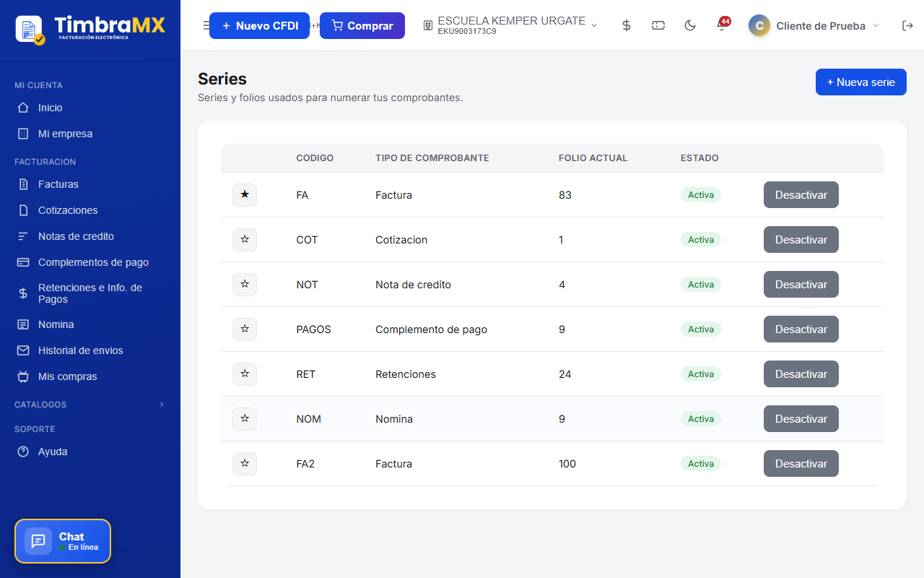Expand the ESCUELA KEMPER URGATE company dropdown

[510, 25]
